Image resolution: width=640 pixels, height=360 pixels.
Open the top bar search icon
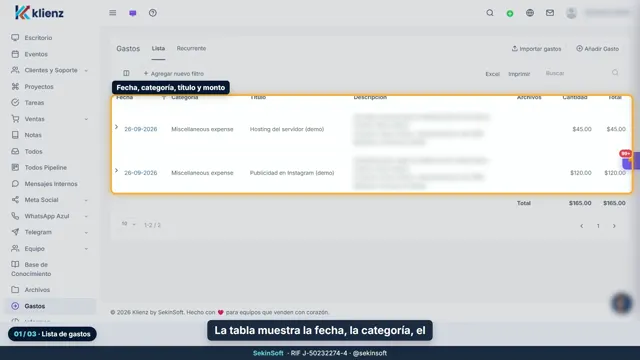click(490, 13)
